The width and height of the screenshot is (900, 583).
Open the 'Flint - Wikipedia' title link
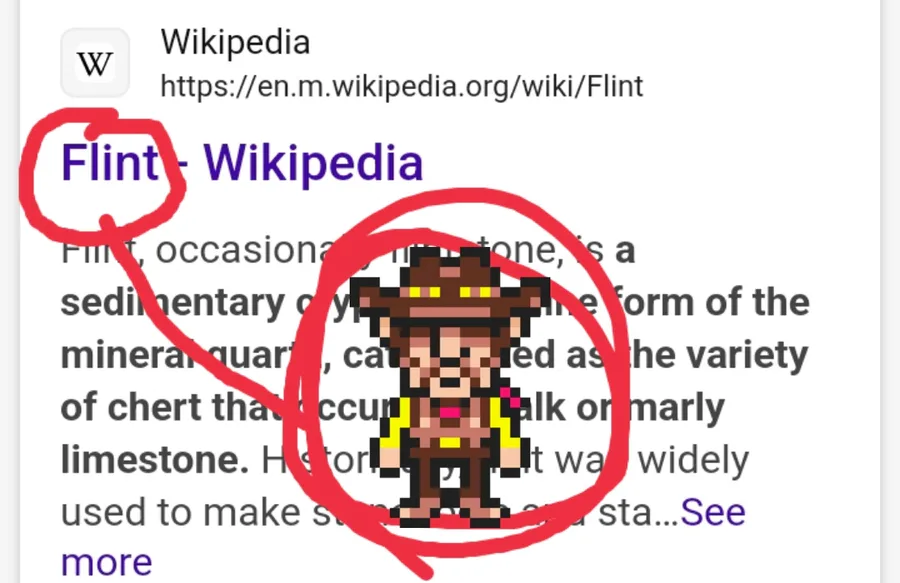click(x=242, y=163)
